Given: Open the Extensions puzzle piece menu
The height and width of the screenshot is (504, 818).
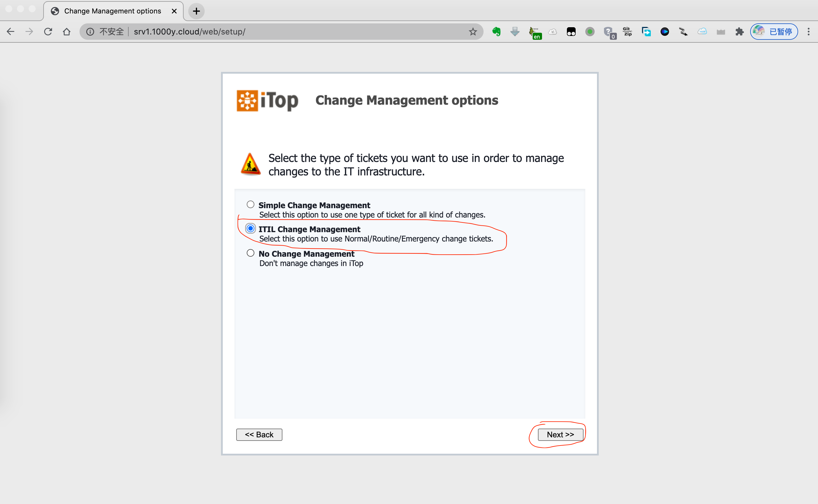Looking at the screenshot, I should (740, 32).
